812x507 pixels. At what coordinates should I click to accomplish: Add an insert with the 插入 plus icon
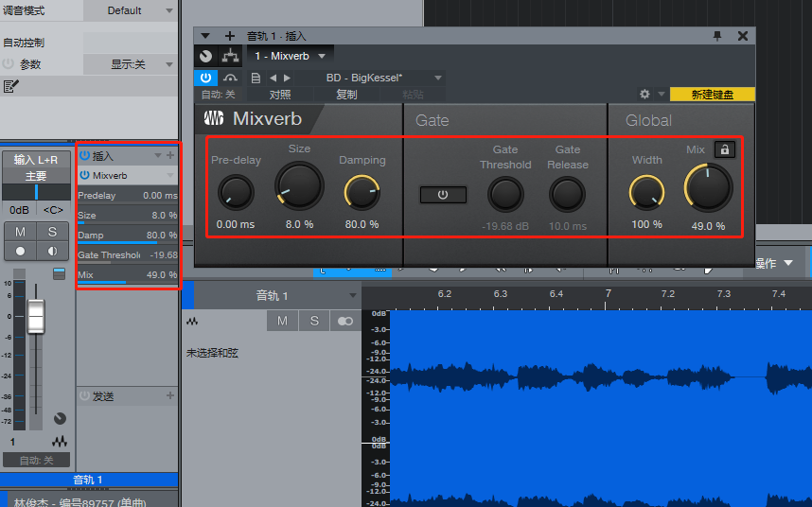click(x=170, y=155)
